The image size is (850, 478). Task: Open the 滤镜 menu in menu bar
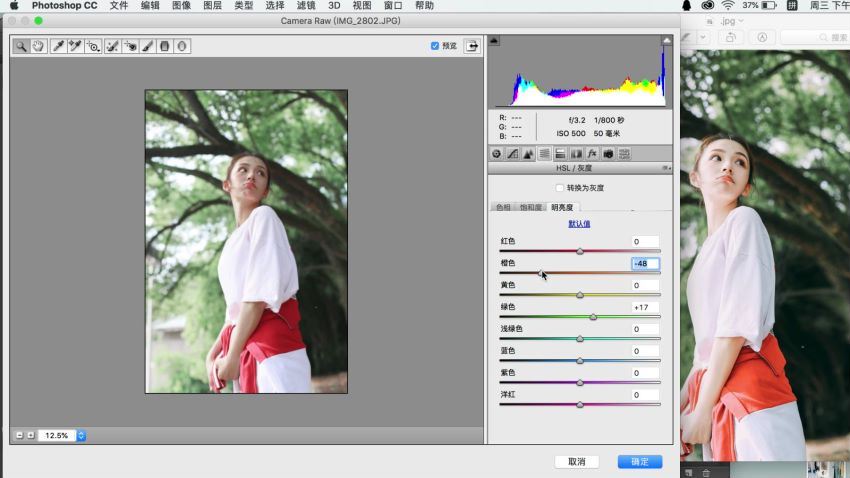(x=306, y=6)
